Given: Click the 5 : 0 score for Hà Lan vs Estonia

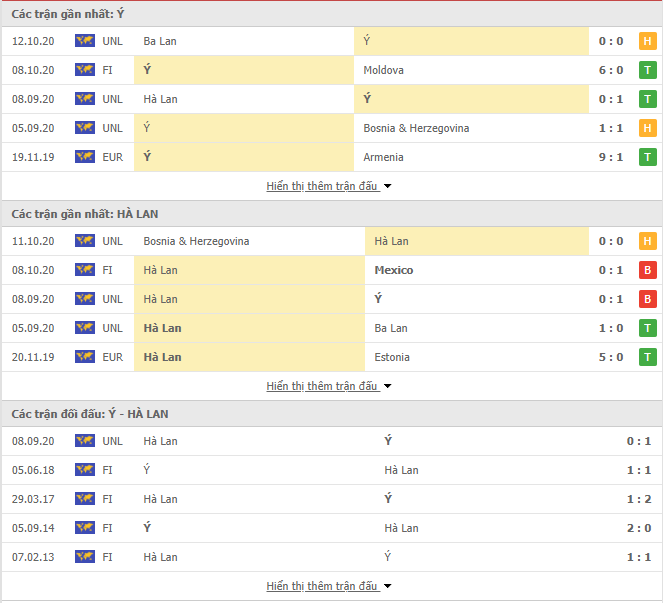Looking at the screenshot, I should click(x=611, y=357).
